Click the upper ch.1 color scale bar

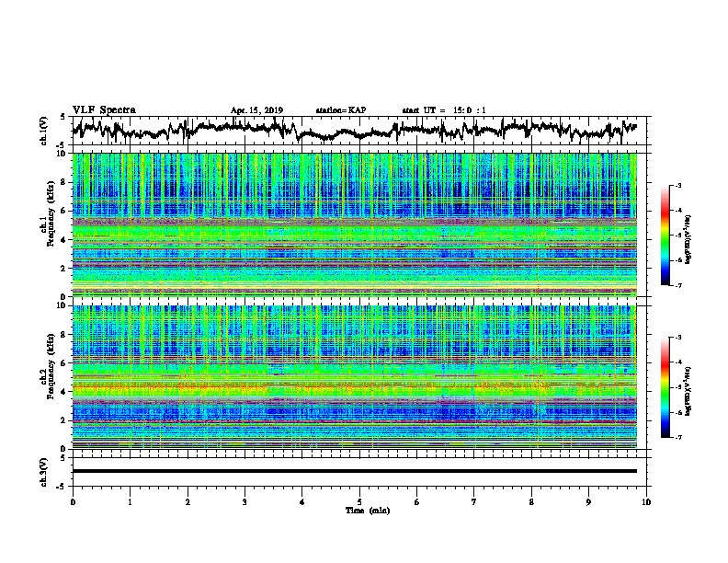point(665,236)
